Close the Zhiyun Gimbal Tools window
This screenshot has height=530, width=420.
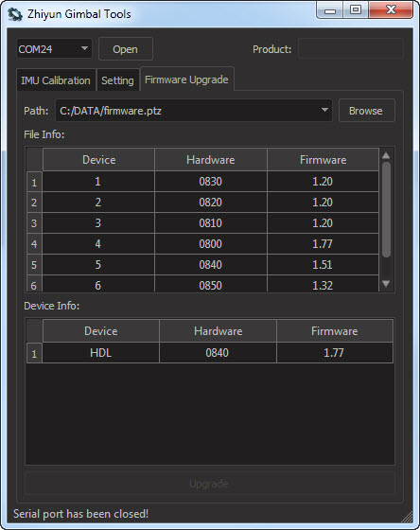click(x=391, y=10)
